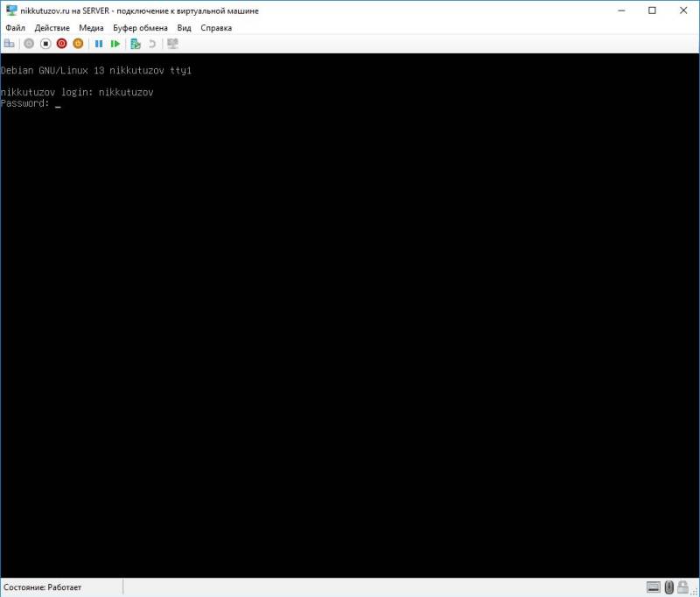
Task: Click the mouse status bar icon
Action: click(668, 587)
